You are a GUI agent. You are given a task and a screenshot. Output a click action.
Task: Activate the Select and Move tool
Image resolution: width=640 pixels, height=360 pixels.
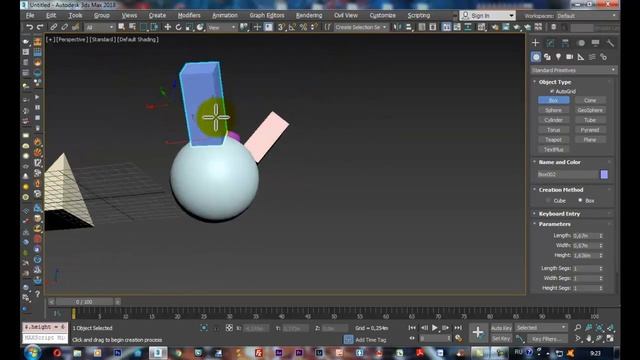pyautogui.click(x=167, y=27)
